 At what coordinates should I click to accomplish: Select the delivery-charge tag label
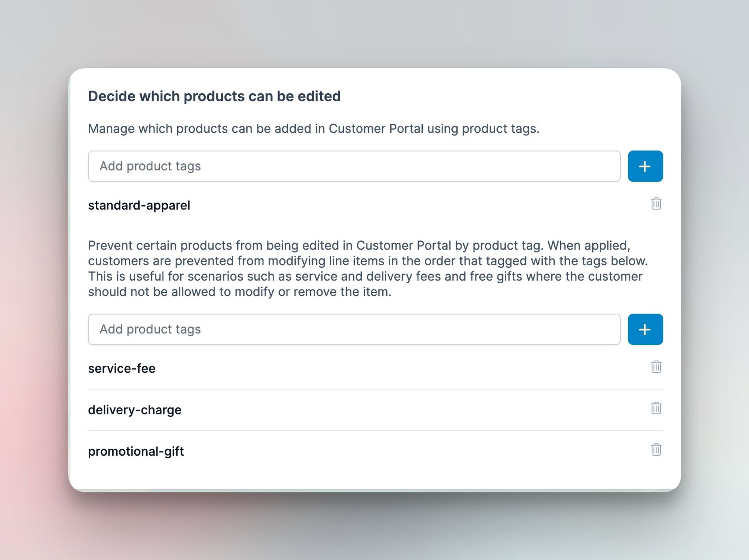point(134,410)
